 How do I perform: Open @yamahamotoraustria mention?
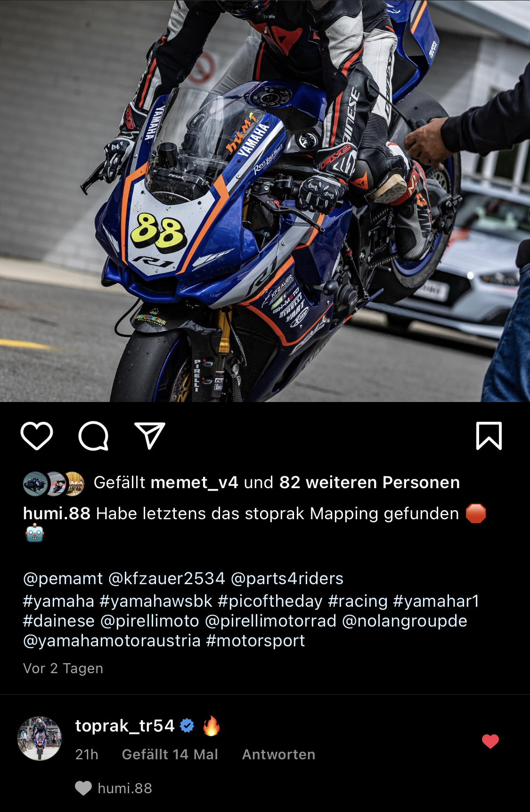[x=112, y=641]
